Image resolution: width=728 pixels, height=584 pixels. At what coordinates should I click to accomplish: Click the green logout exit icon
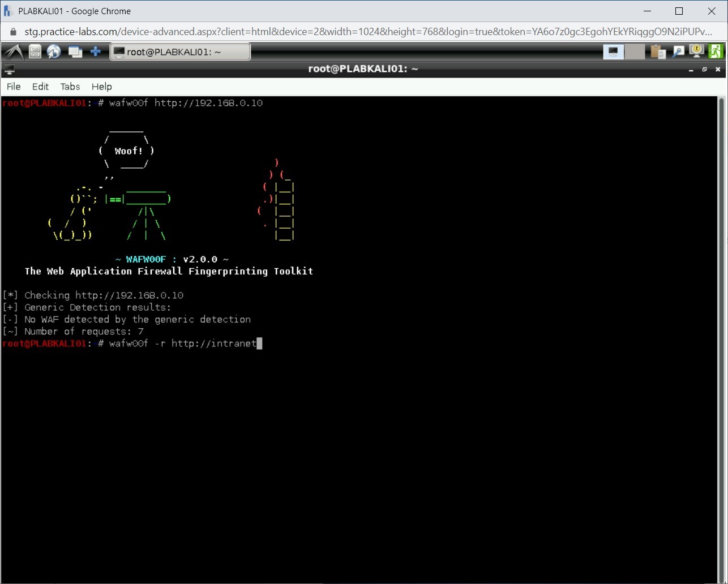716,52
